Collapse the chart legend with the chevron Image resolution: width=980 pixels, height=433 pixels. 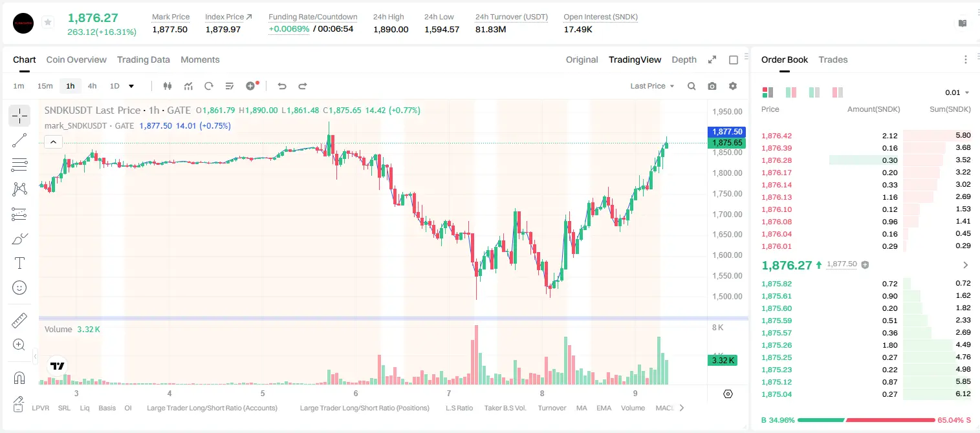tap(53, 142)
